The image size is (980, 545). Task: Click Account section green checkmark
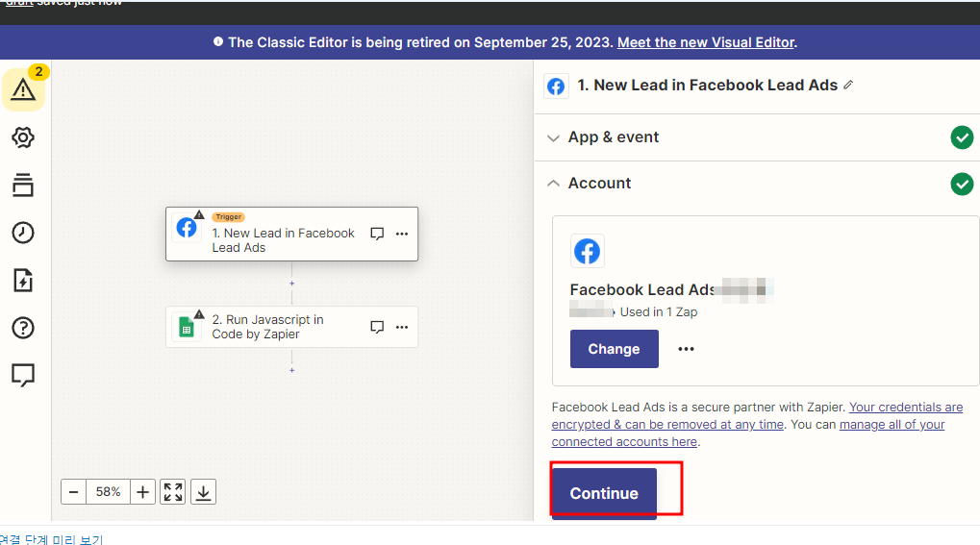962,184
